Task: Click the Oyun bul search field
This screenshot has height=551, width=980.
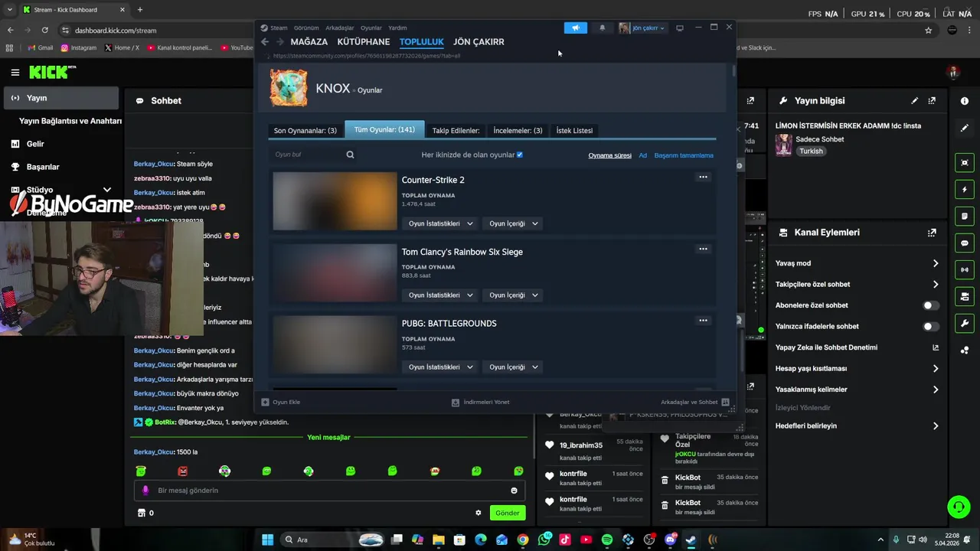Action: pyautogui.click(x=306, y=155)
